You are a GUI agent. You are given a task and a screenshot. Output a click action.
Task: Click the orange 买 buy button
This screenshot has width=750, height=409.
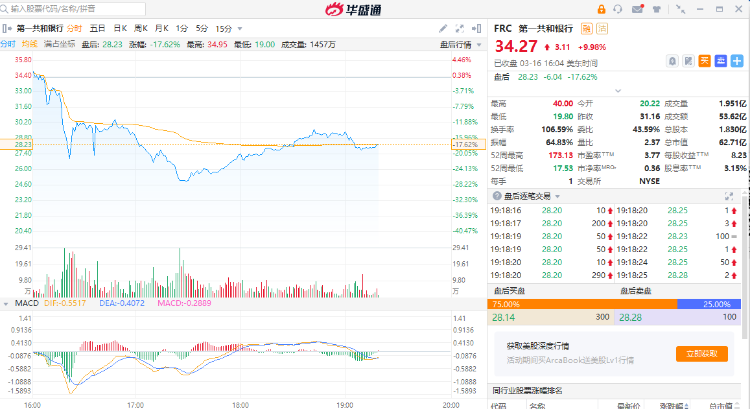(704, 61)
